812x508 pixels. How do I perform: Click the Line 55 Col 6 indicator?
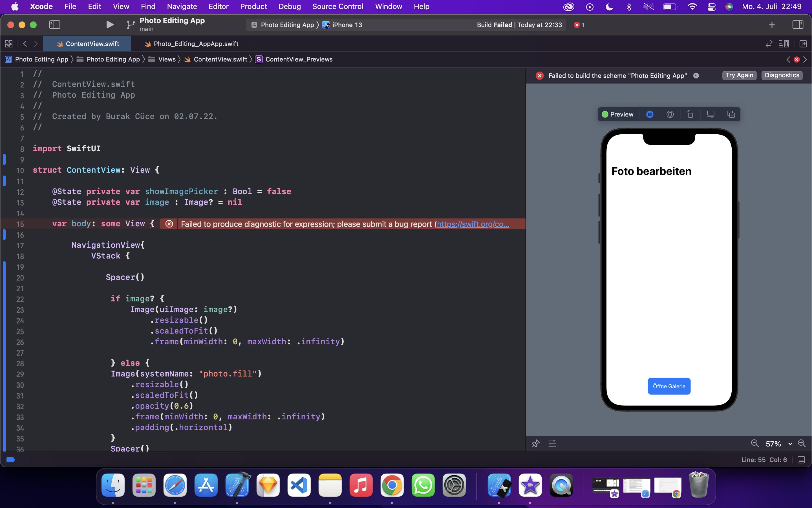click(x=764, y=460)
